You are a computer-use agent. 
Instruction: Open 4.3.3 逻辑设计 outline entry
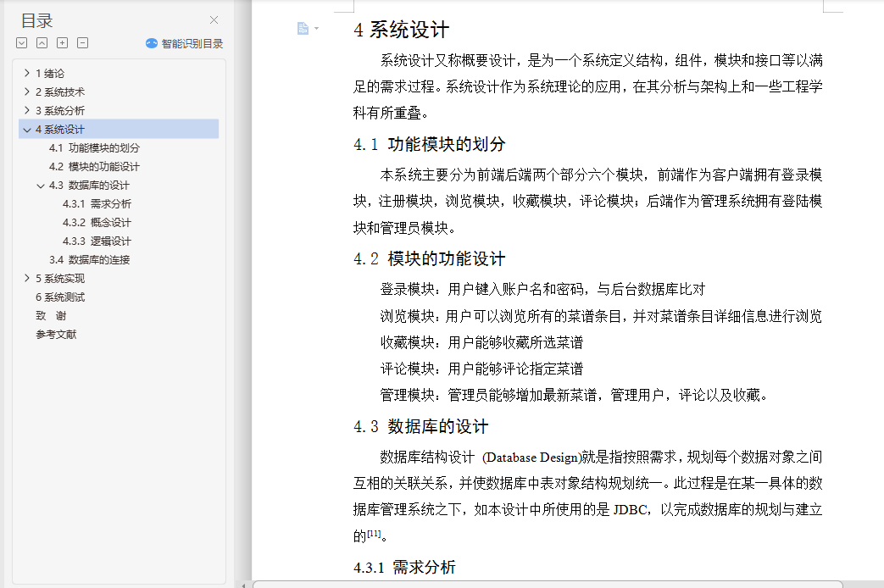click(97, 241)
